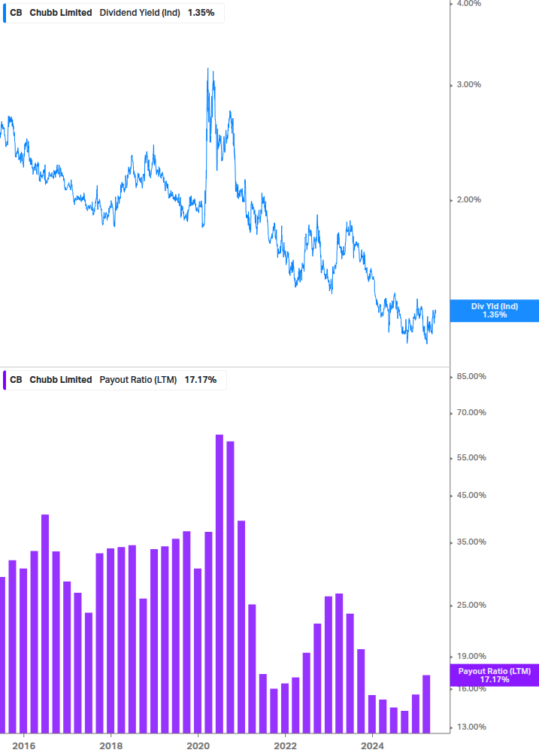This screenshot has height=756, width=539.
Task: Click the 45.00% tick on payout ratio axis
Action: [x=471, y=495]
